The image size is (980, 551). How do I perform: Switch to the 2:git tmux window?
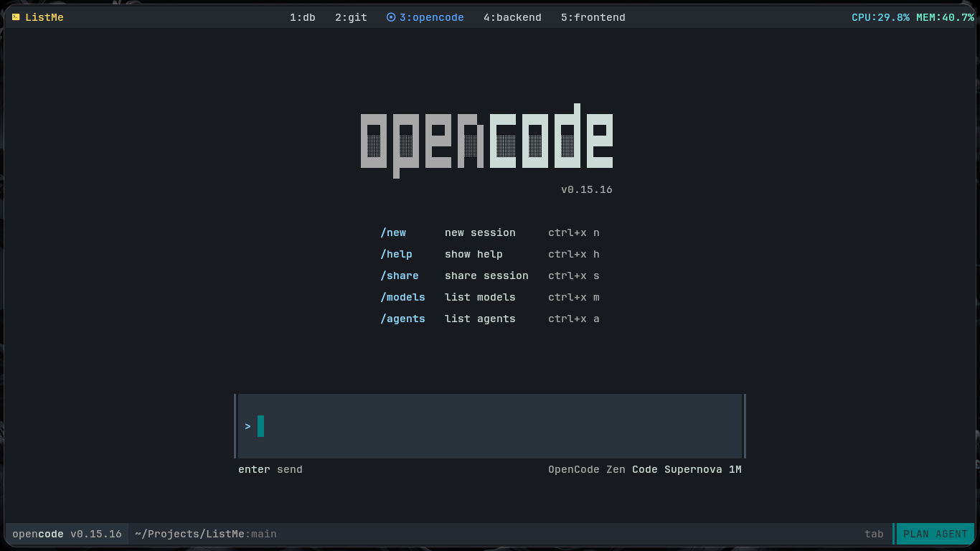pos(351,17)
